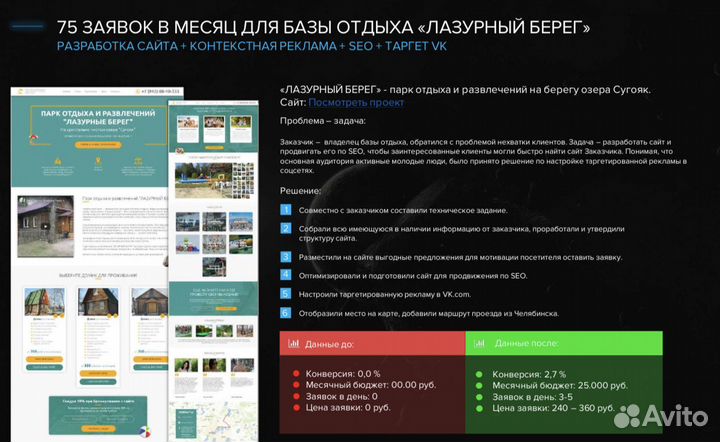This screenshot has width=720, height=442.
Task: Click the orange button in the site hero banner
Action: pos(98,145)
